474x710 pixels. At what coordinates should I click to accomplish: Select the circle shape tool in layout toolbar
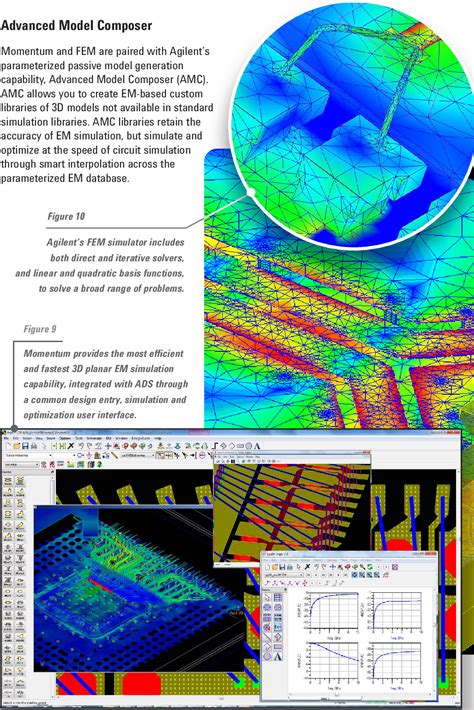249,446
